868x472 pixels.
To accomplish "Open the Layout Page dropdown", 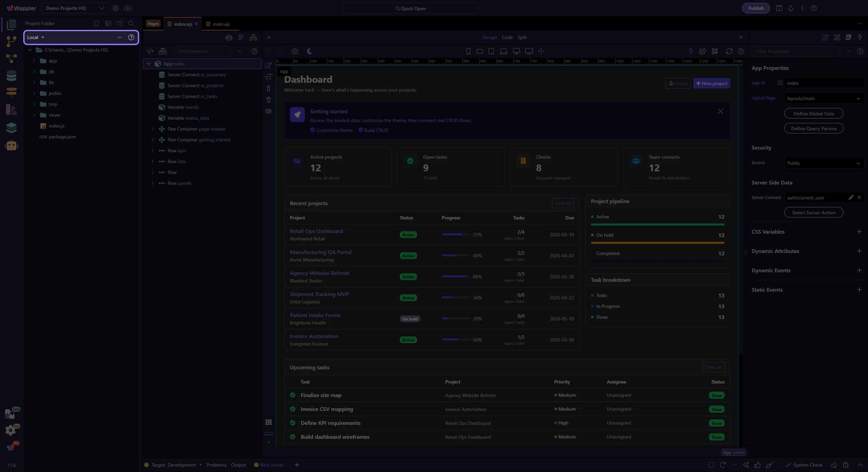I will (824, 98).
